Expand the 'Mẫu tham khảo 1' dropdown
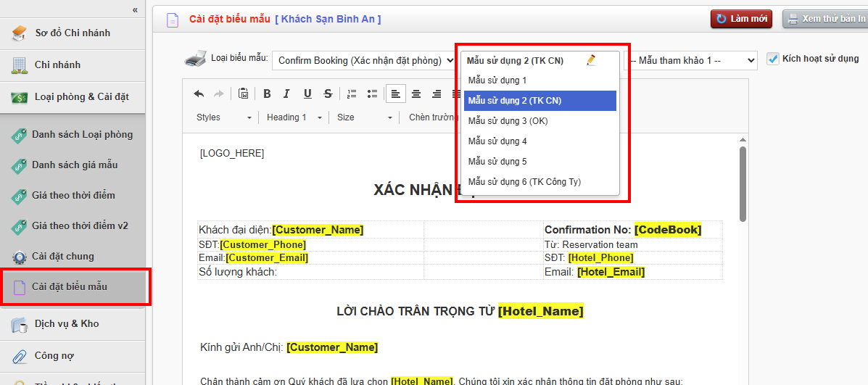The height and width of the screenshot is (385, 868). coord(690,60)
